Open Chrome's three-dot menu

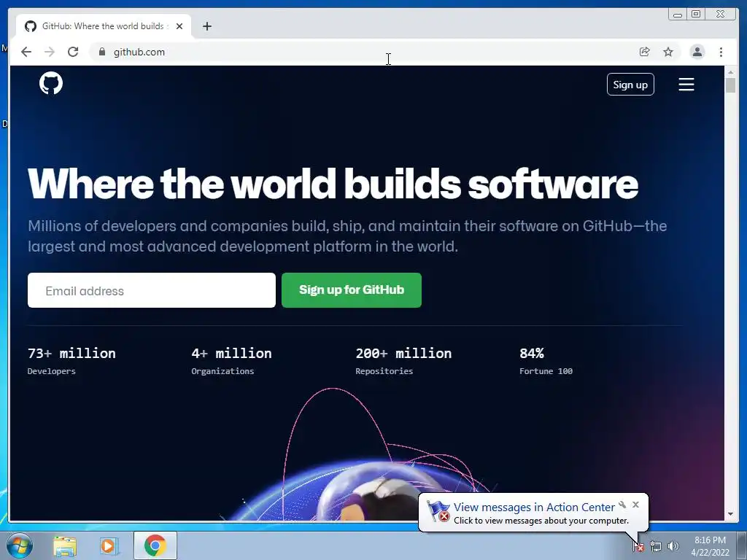(721, 52)
